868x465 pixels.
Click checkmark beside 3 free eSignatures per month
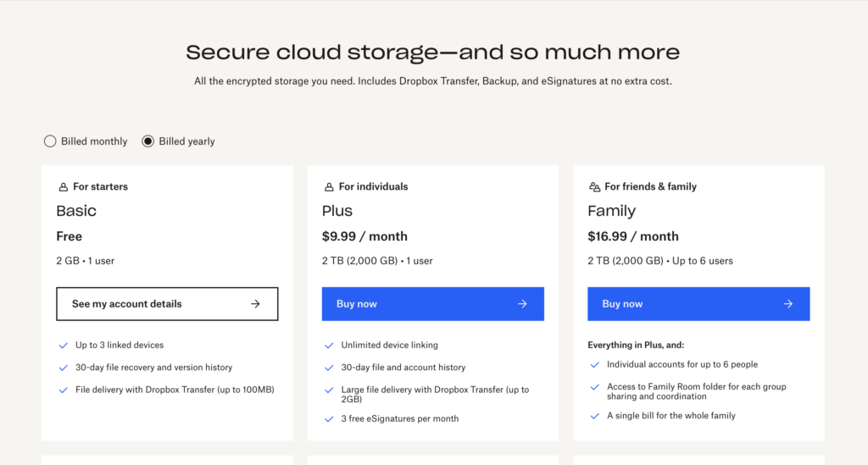point(329,419)
